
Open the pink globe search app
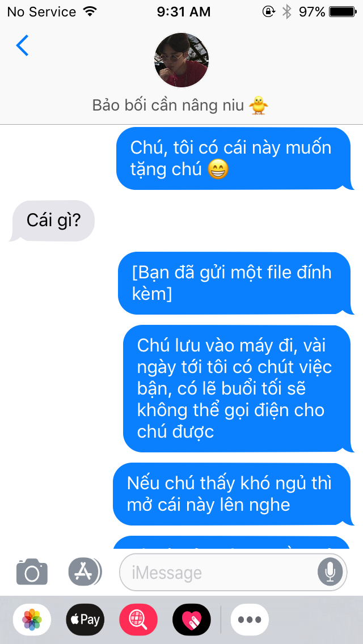[x=138, y=620]
